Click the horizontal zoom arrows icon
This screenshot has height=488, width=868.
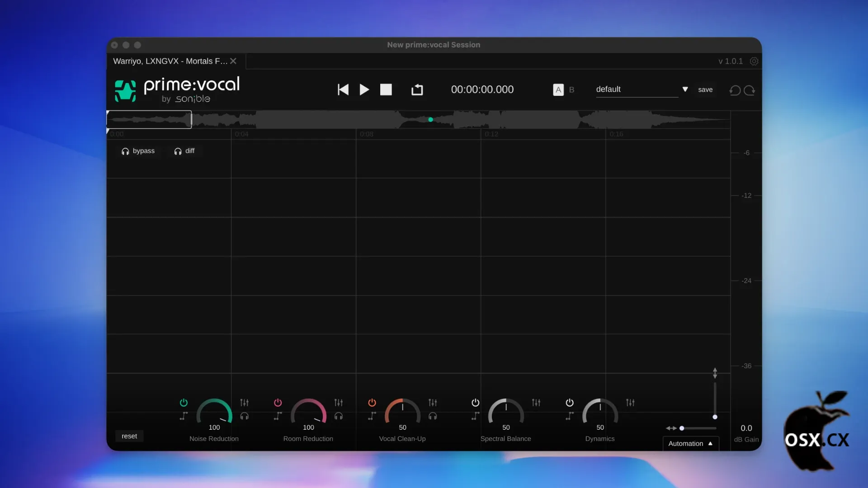coord(671,428)
